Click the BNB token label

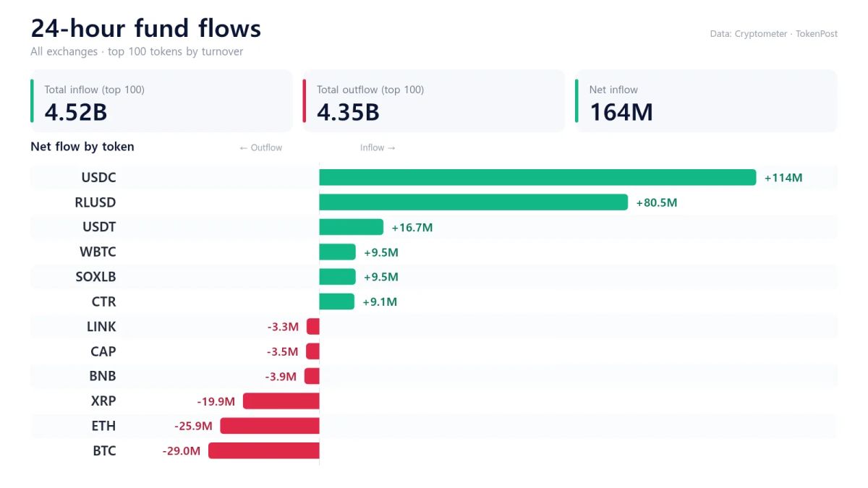tap(103, 376)
